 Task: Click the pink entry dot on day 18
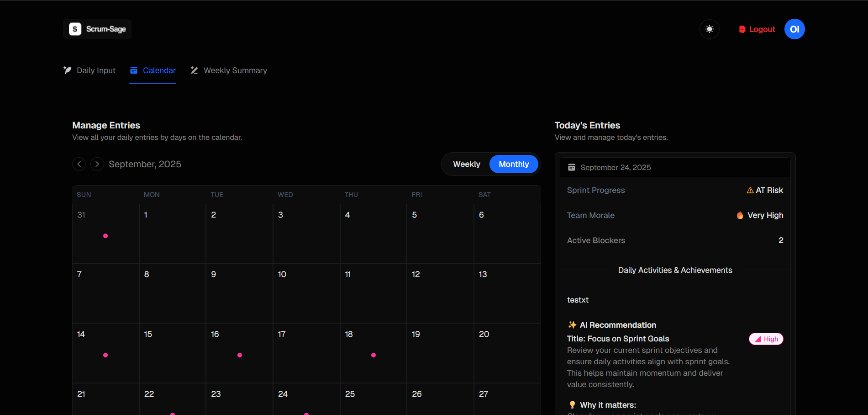click(374, 355)
